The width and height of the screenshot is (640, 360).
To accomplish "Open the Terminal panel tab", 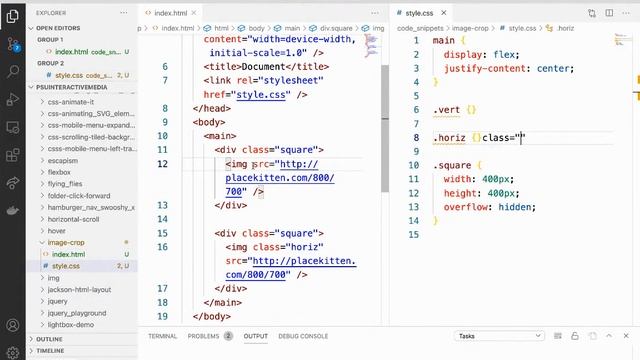I will [162, 336].
